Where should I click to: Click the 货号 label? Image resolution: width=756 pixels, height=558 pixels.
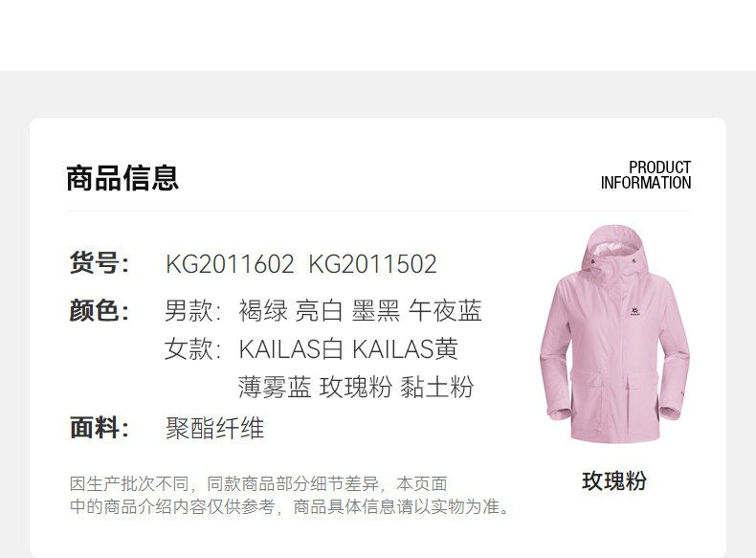100,263
